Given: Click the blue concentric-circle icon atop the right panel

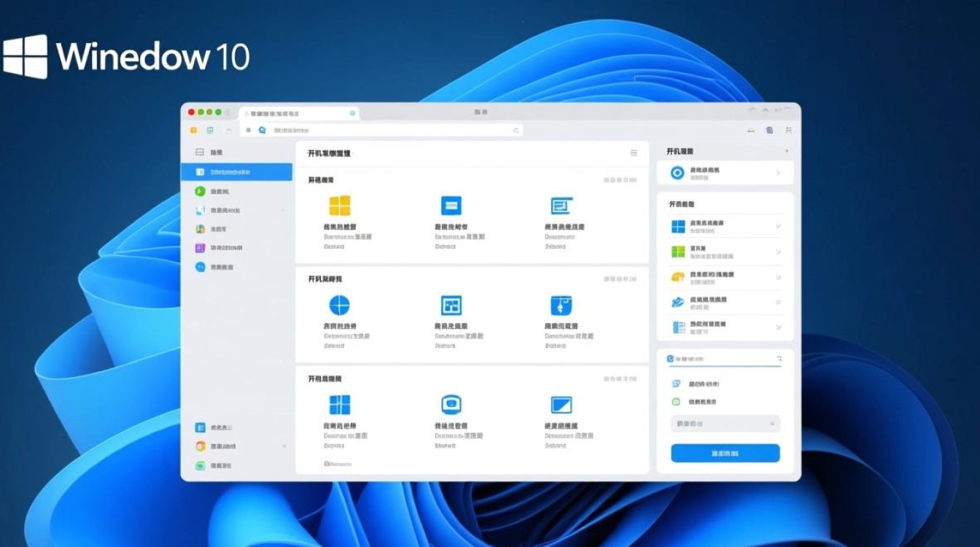Looking at the screenshot, I should click(678, 172).
